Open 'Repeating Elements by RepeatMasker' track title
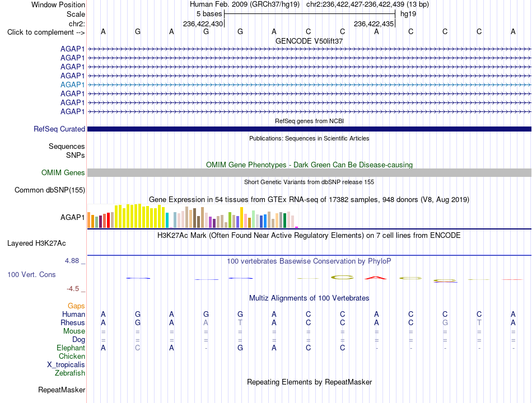The width and height of the screenshot is (532, 403). [x=309, y=382]
